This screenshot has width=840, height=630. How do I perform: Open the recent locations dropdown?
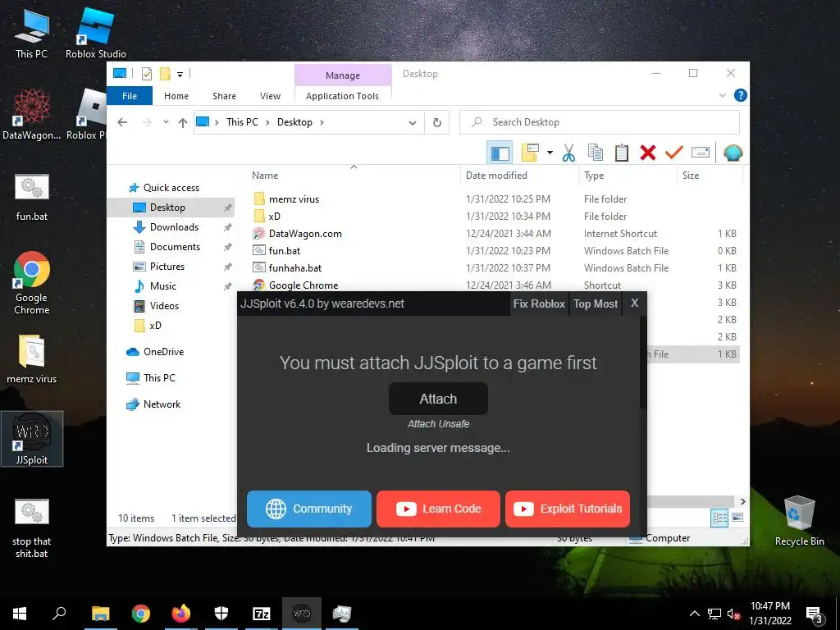click(x=166, y=122)
